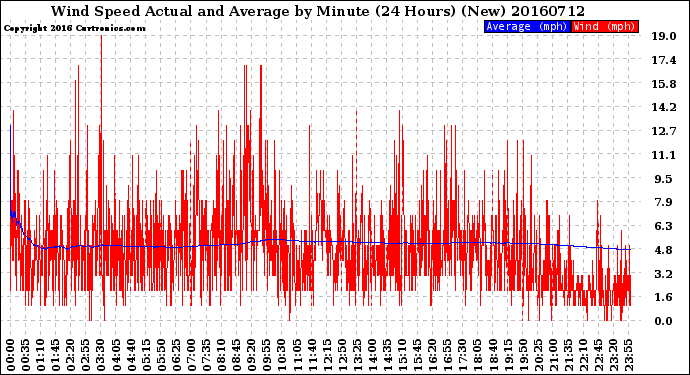Click the 05:50 time axis label
This screenshot has width=690, height=375.
[161, 355]
